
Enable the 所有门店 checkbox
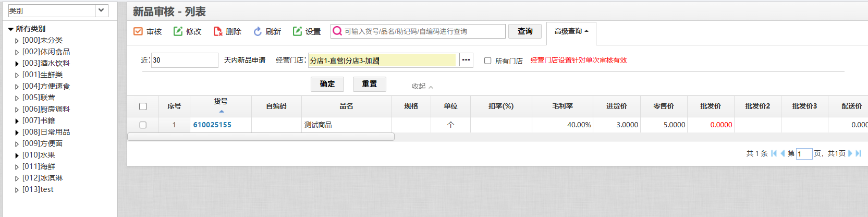[488, 61]
